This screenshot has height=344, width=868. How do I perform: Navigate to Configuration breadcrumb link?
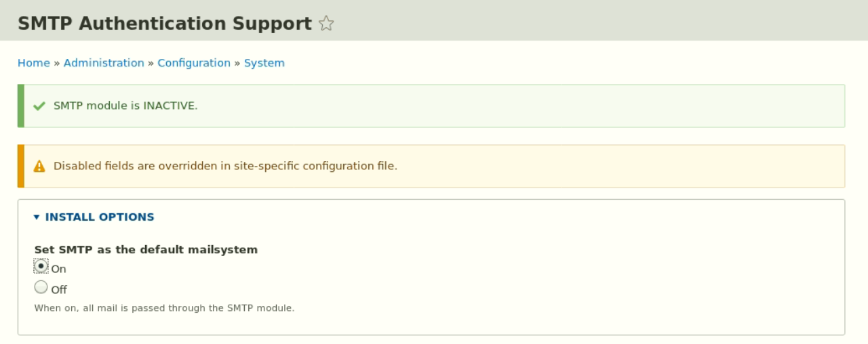[194, 63]
